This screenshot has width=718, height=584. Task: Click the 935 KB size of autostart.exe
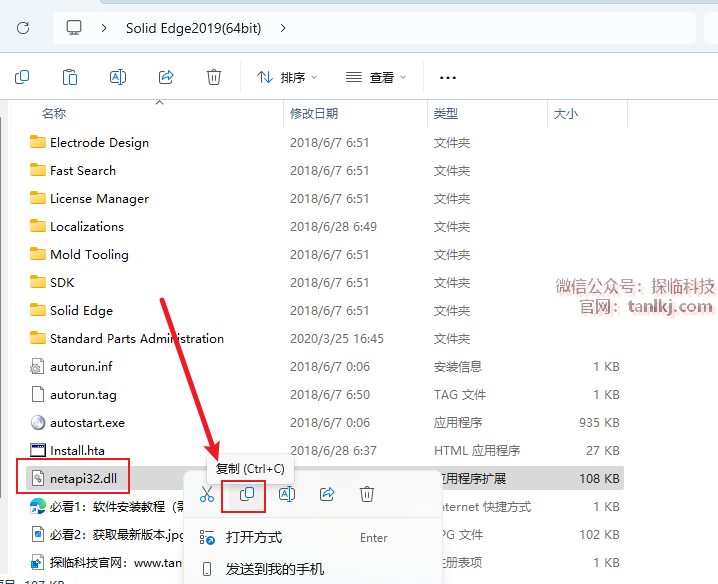(599, 423)
